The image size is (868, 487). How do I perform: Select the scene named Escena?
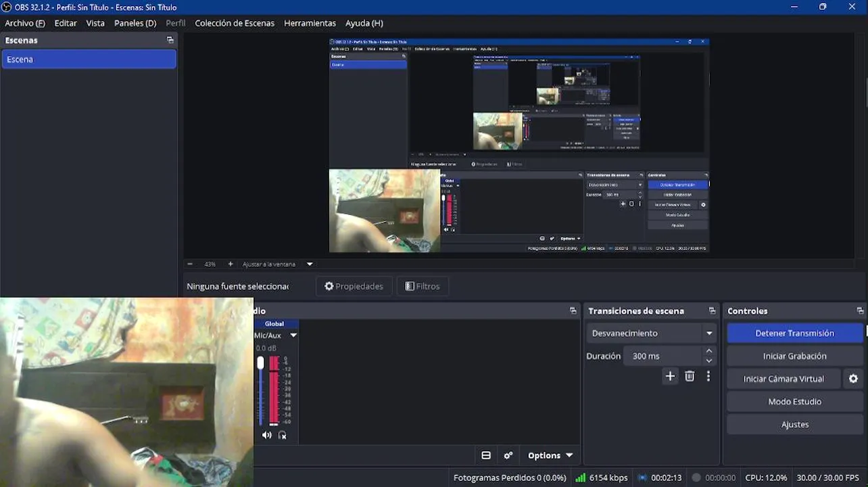click(89, 60)
